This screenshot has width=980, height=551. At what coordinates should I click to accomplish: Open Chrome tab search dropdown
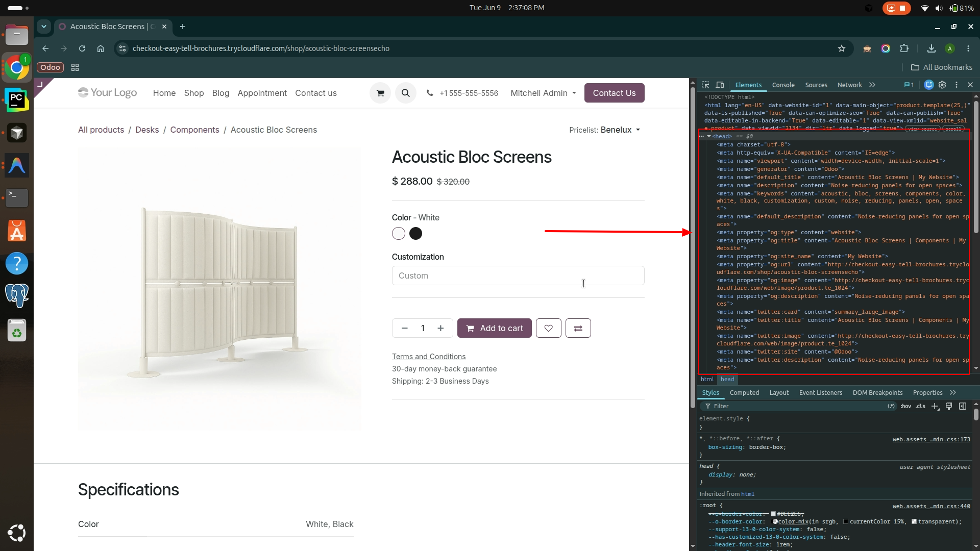coord(44,27)
